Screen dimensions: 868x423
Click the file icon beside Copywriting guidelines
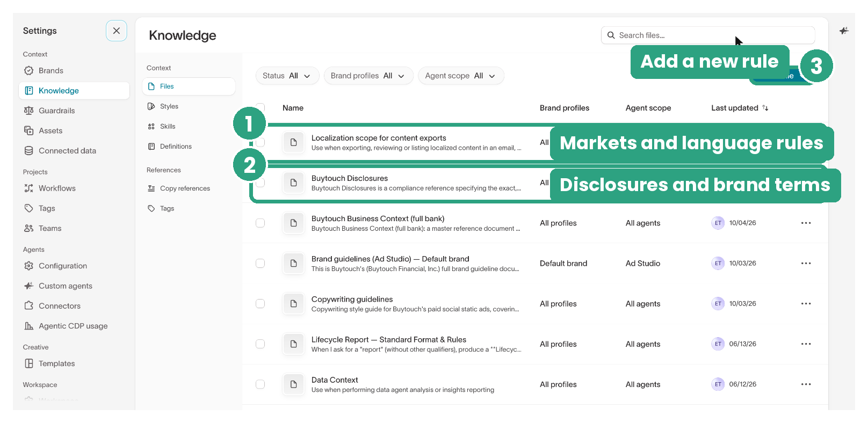(x=293, y=303)
